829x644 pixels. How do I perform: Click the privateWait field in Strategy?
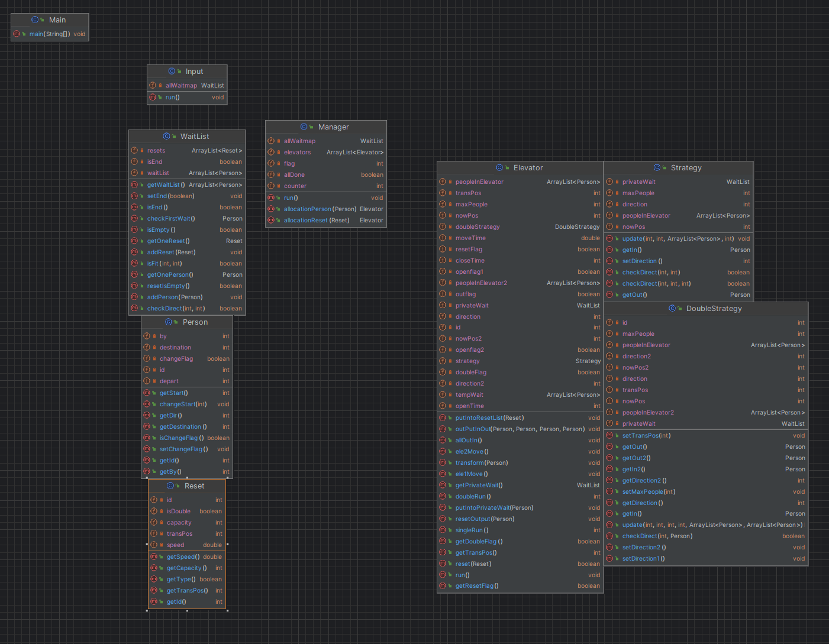click(x=679, y=182)
